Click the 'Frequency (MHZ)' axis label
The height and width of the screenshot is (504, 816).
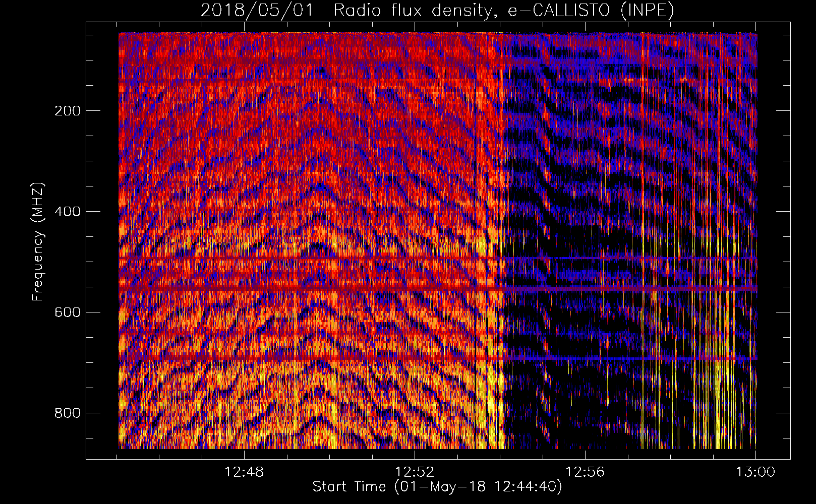(38, 241)
